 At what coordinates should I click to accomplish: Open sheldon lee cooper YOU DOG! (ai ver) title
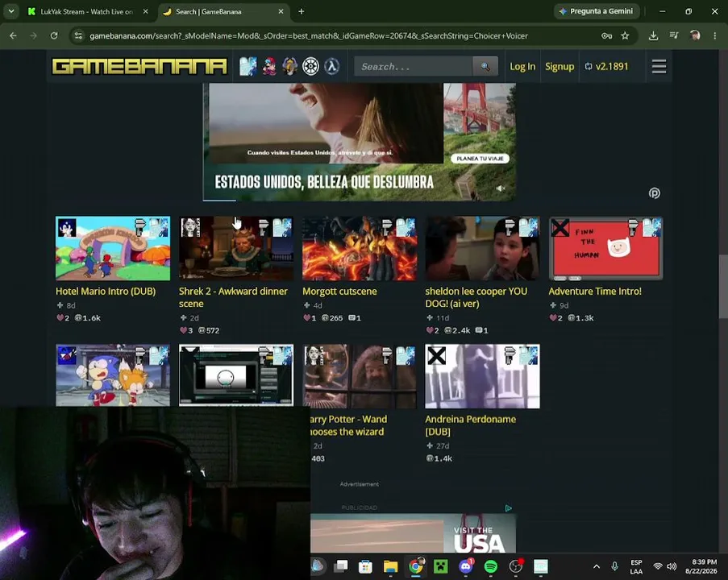(x=476, y=297)
